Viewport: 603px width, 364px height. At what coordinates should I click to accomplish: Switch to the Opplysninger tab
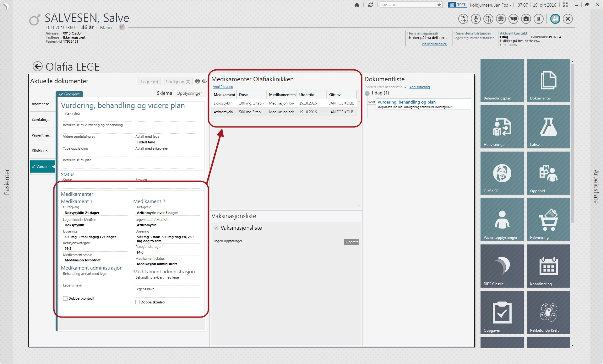(189, 93)
